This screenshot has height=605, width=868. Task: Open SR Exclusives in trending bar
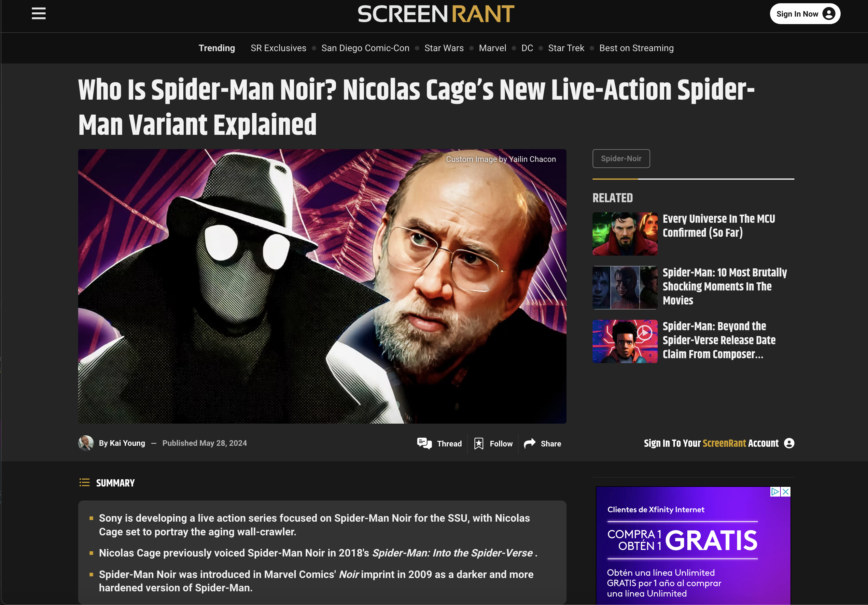click(x=278, y=48)
